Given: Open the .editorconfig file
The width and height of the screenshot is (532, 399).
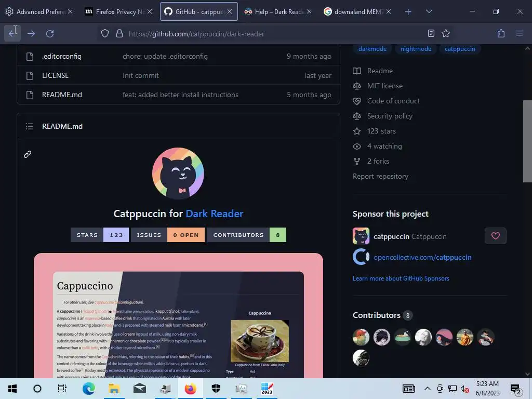Looking at the screenshot, I should (x=61, y=56).
